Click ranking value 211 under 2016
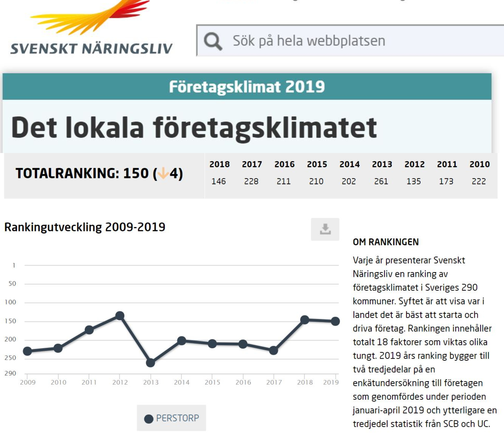The image size is (504, 434). [283, 181]
